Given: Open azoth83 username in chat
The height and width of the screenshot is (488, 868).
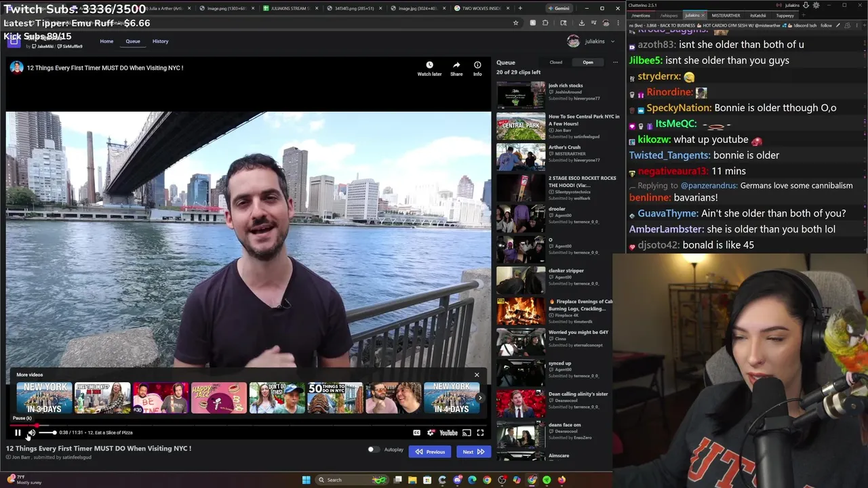Looking at the screenshot, I should click(x=656, y=45).
